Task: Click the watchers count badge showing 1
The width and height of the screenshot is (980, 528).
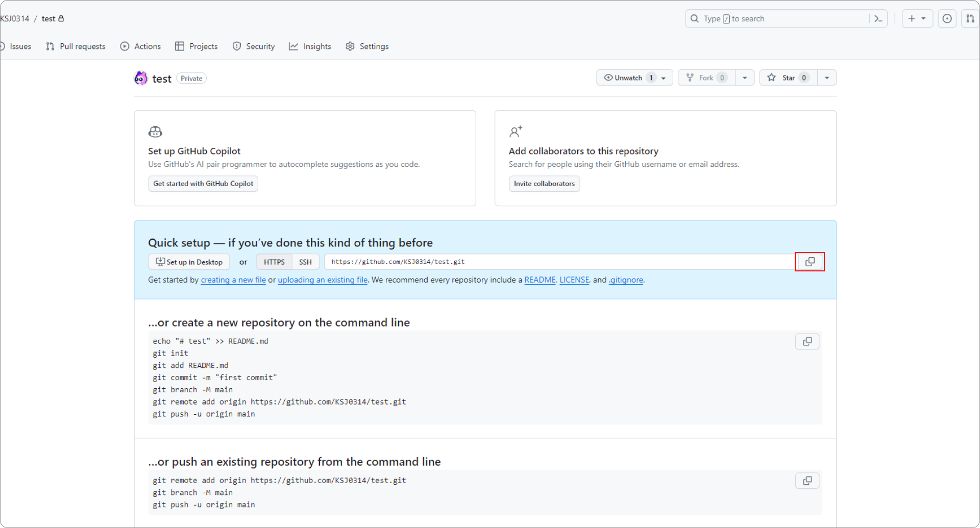Action: pyautogui.click(x=651, y=78)
